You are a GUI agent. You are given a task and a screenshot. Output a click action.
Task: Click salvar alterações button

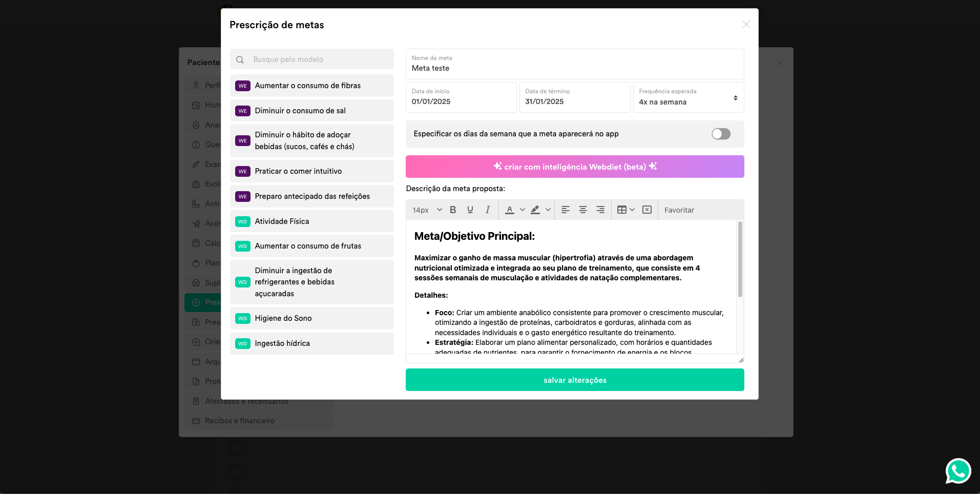click(x=575, y=380)
